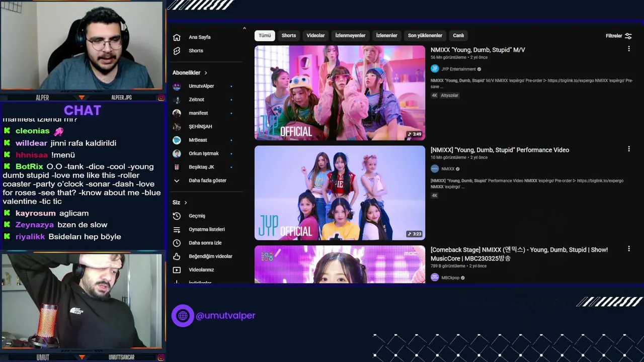Click Instagram icon next to ALPEER.JPG
Screen dimensions: 644x362
161,98
